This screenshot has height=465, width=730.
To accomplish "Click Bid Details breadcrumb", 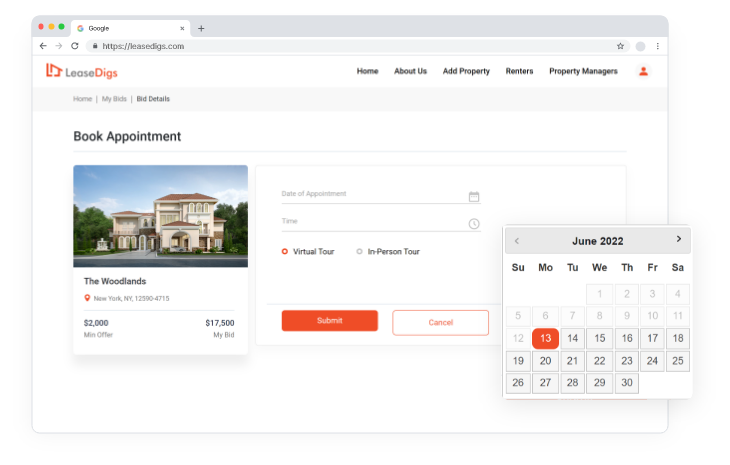I will [153, 99].
